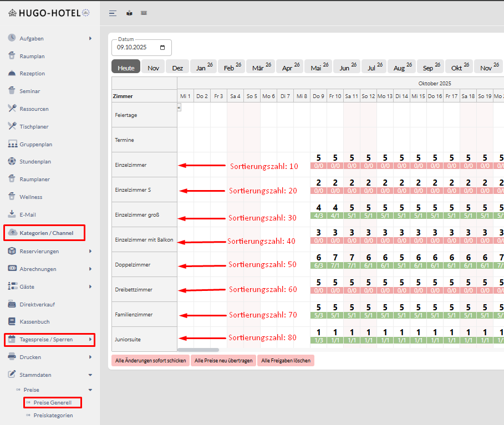Expand the Reservierungen submenu
This screenshot has height=425, width=504.
click(90, 252)
